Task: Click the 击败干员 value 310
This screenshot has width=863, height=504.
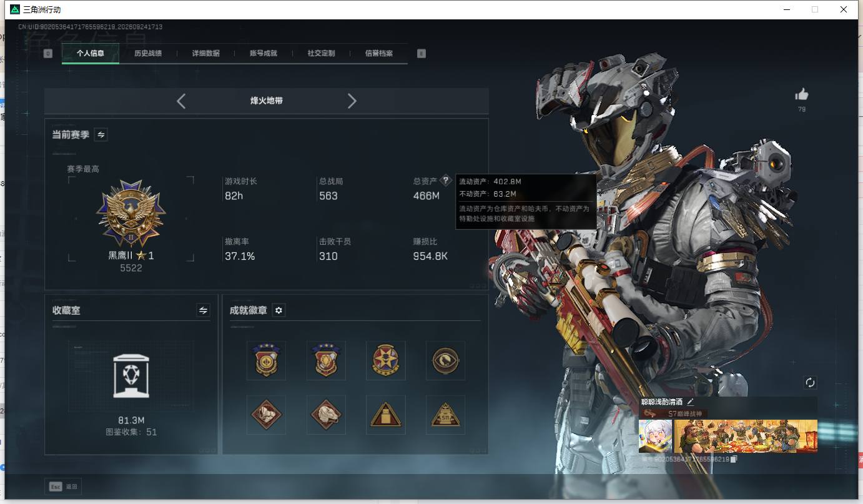Action: (x=328, y=256)
